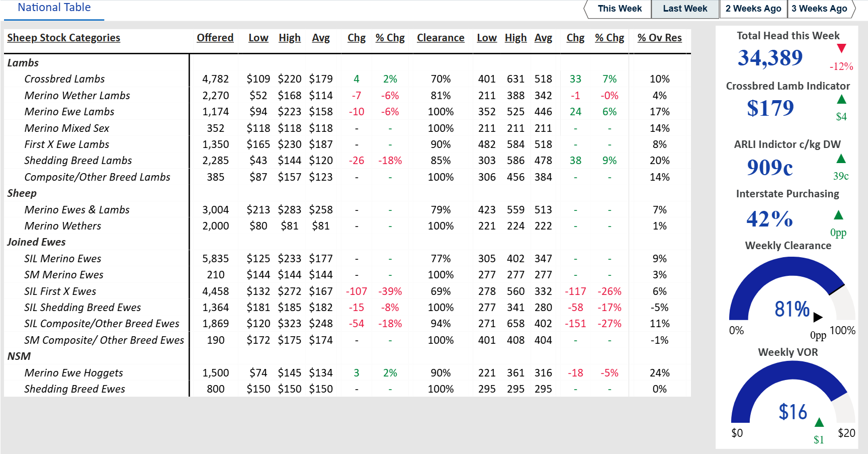Select the Merino Wethers row label
868x454 pixels.
click(x=63, y=226)
